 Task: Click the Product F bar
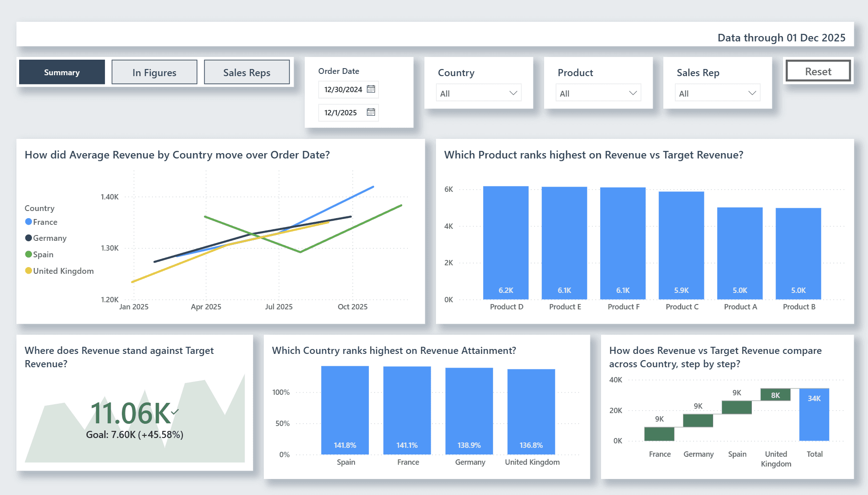coord(623,243)
